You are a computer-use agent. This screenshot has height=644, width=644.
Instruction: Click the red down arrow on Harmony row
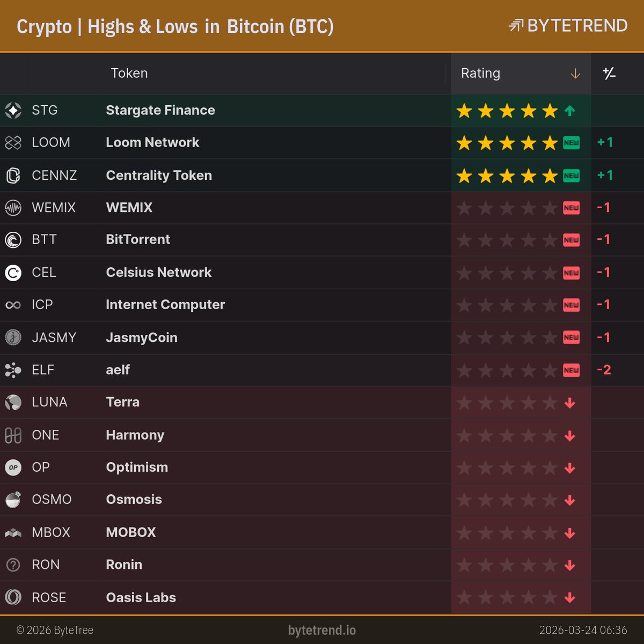coord(570,436)
